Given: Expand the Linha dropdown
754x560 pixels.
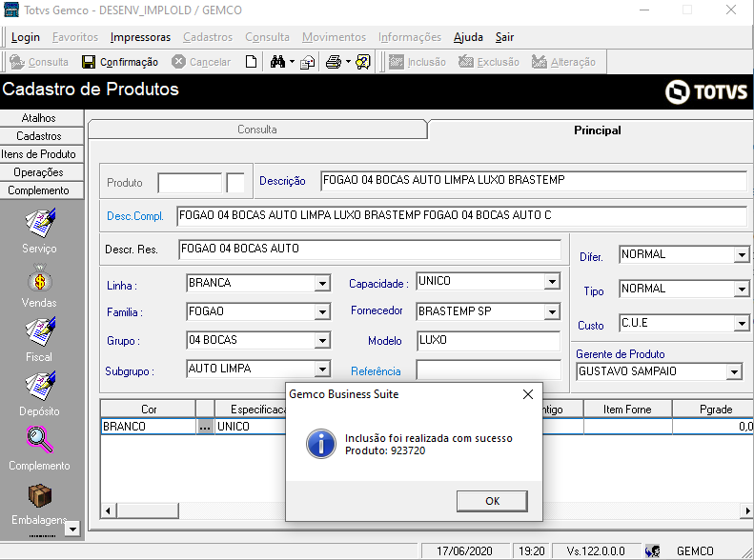Looking at the screenshot, I should pos(322,284).
